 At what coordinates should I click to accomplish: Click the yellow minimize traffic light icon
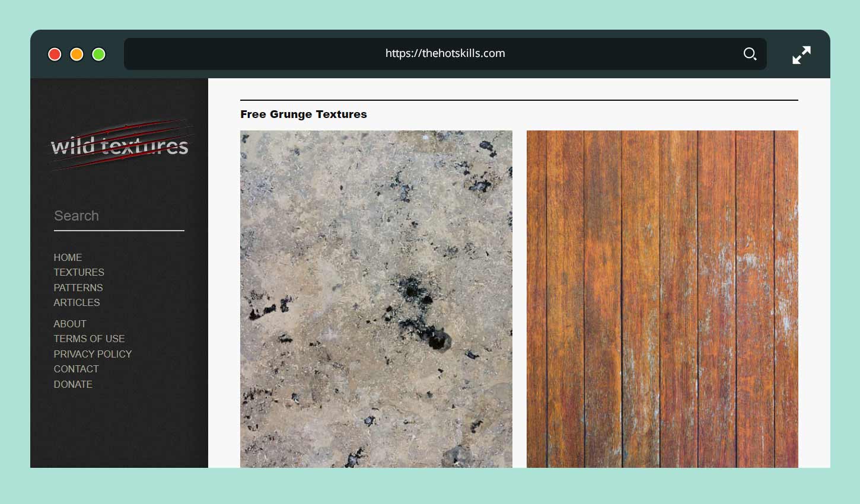click(77, 54)
